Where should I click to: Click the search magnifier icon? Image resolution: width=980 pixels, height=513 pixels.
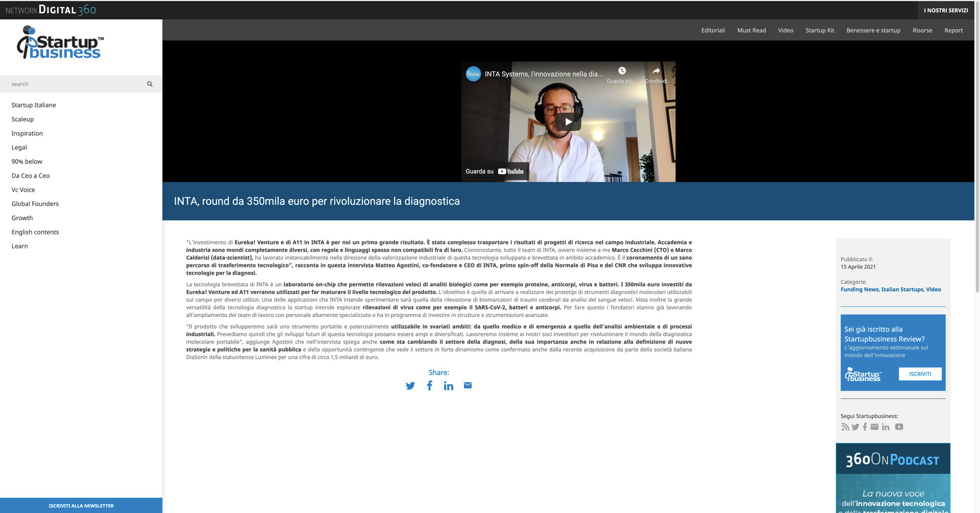coord(150,84)
